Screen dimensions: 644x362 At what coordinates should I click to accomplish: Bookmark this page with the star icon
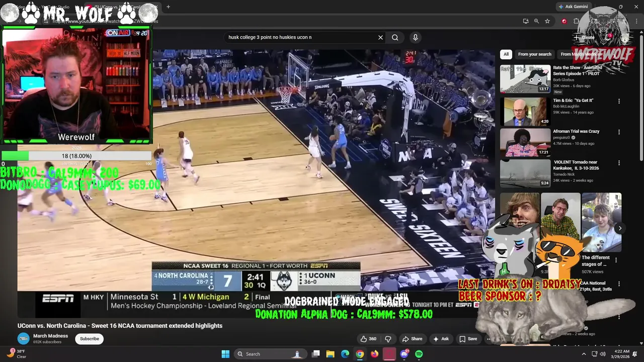(x=547, y=21)
